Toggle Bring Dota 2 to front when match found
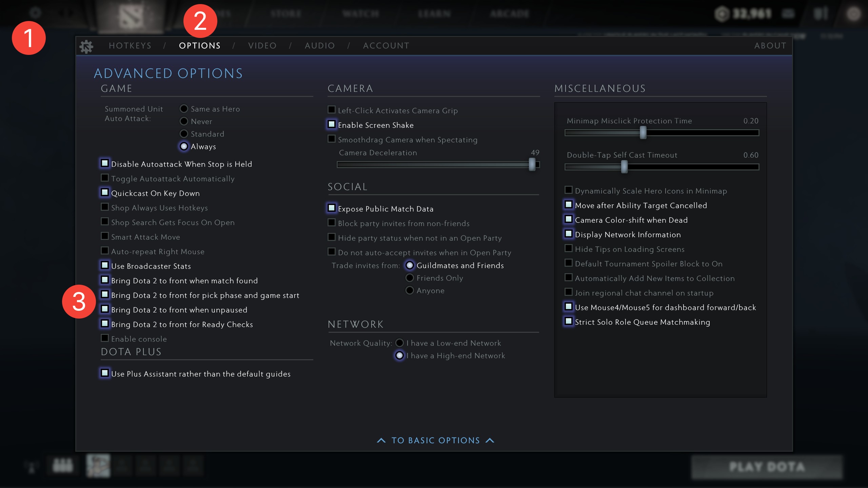The width and height of the screenshot is (868, 488). [x=105, y=280]
